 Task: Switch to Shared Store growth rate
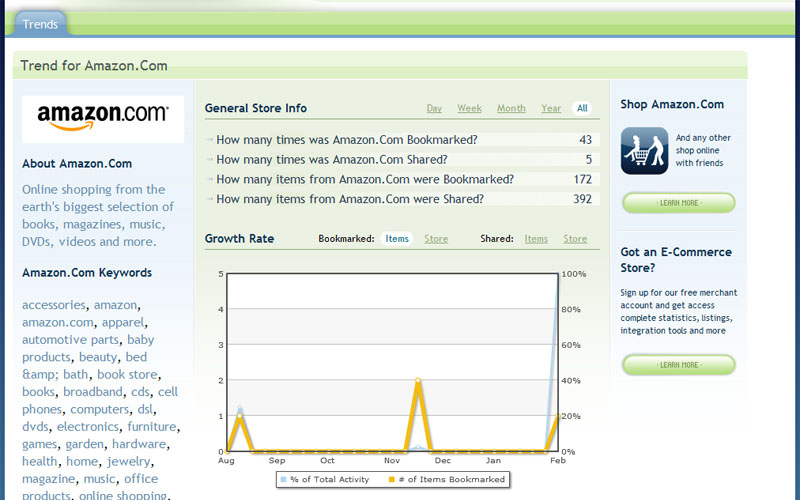coord(575,239)
